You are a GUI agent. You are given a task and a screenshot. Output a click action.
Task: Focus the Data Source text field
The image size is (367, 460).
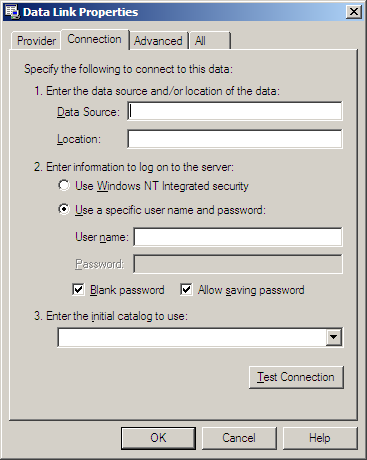[x=235, y=111]
